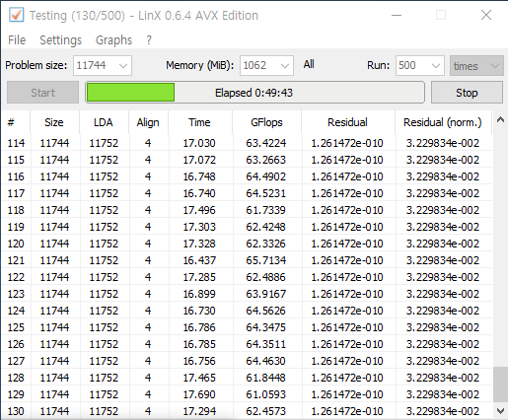Open the disabled times unit dropdown
The width and height of the screenshot is (508, 420).
(x=476, y=66)
